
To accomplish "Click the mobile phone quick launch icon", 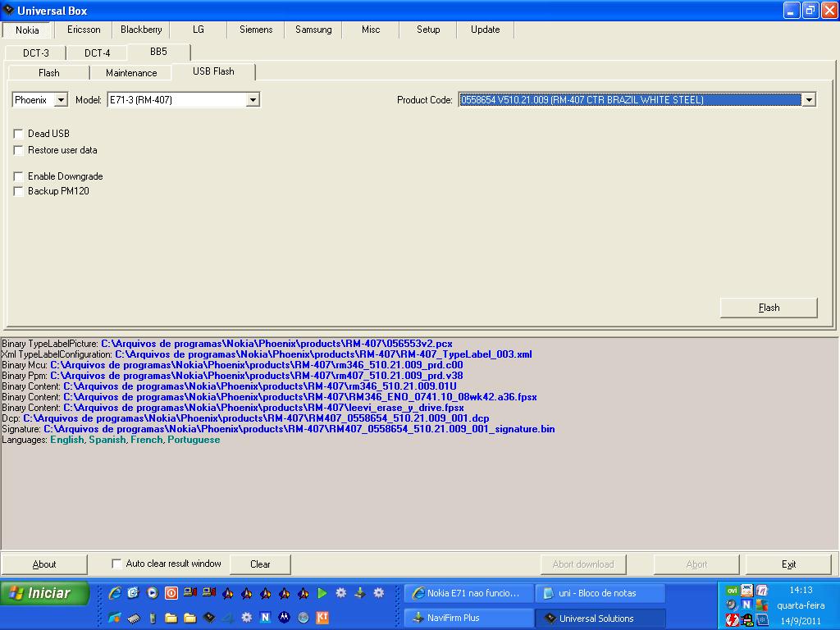I will (x=153, y=619).
